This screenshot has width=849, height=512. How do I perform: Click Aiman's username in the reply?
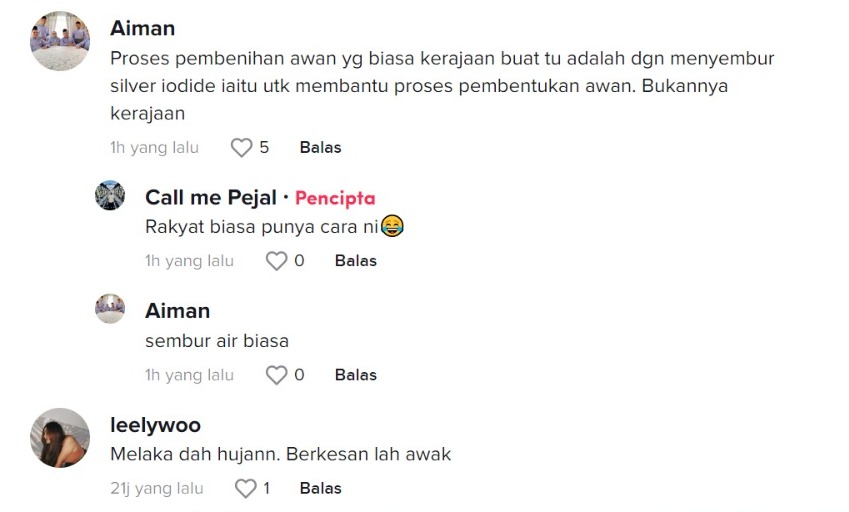(x=177, y=311)
